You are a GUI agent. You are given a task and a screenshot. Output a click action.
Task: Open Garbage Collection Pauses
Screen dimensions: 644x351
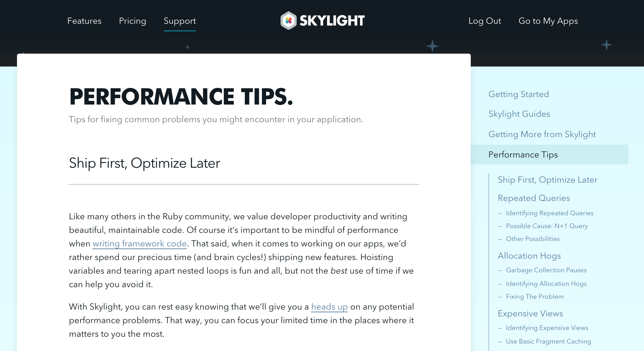point(546,270)
